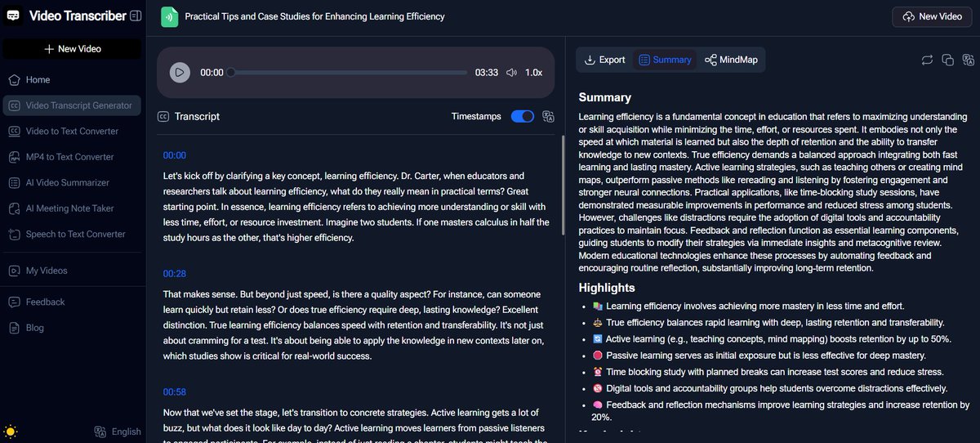This screenshot has height=443, width=980.
Task: Open MP4 to Text Converter
Action: click(72, 157)
